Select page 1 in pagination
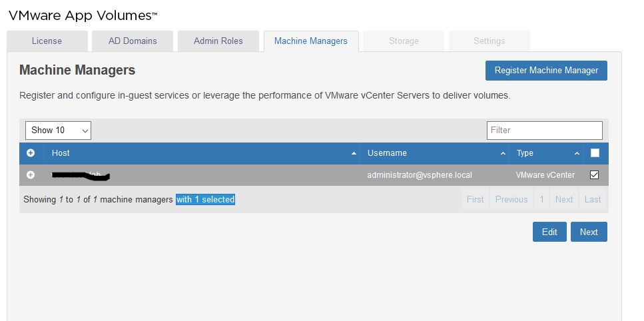 click(541, 200)
